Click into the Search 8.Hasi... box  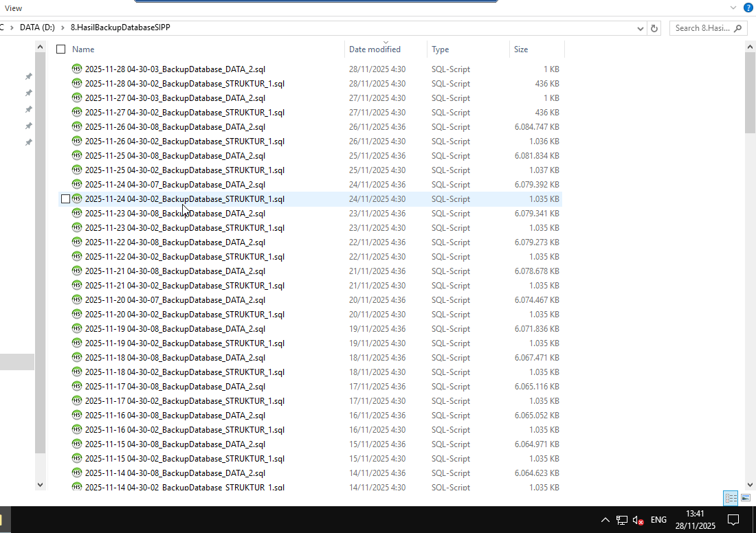coord(702,28)
